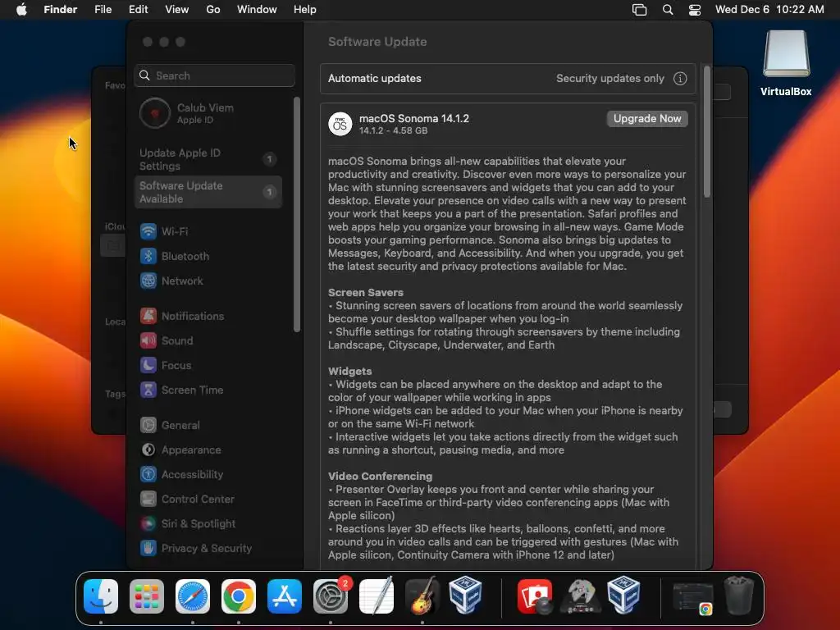Open Spotlight search in menu bar
840x630 pixels.
pyautogui.click(x=668, y=10)
